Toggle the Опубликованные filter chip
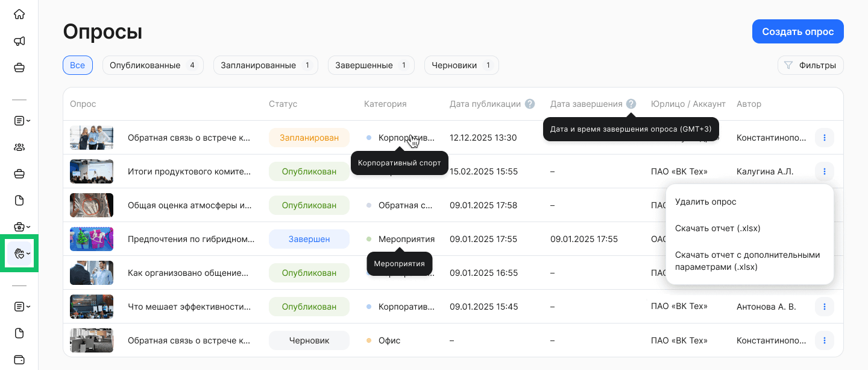868x370 pixels. (x=153, y=65)
